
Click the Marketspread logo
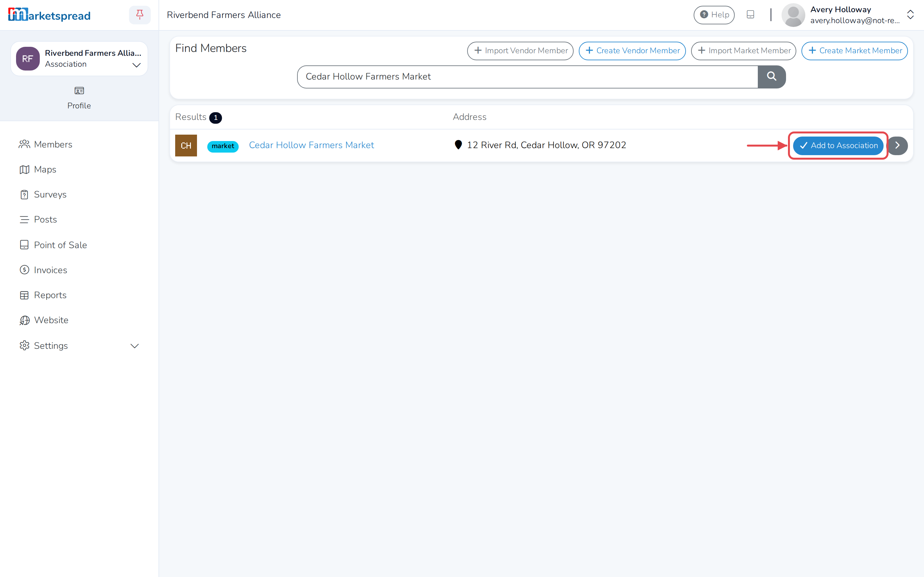coord(49,15)
